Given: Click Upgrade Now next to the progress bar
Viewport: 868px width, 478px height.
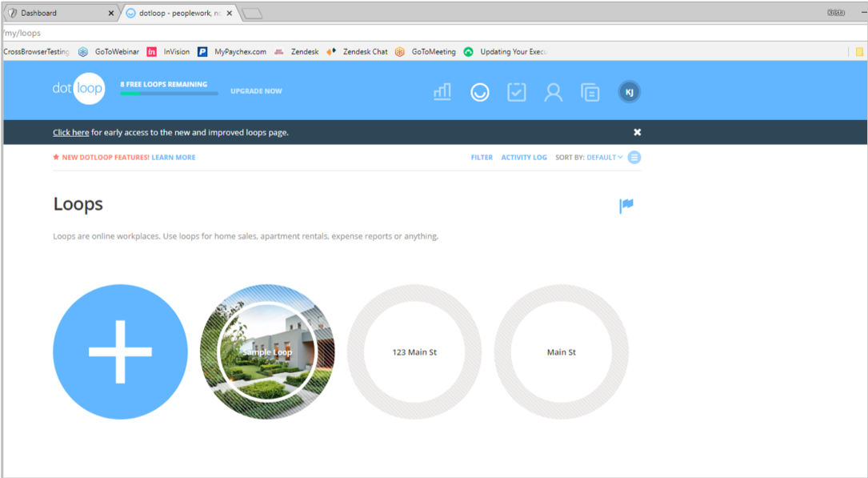Looking at the screenshot, I should coord(256,91).
